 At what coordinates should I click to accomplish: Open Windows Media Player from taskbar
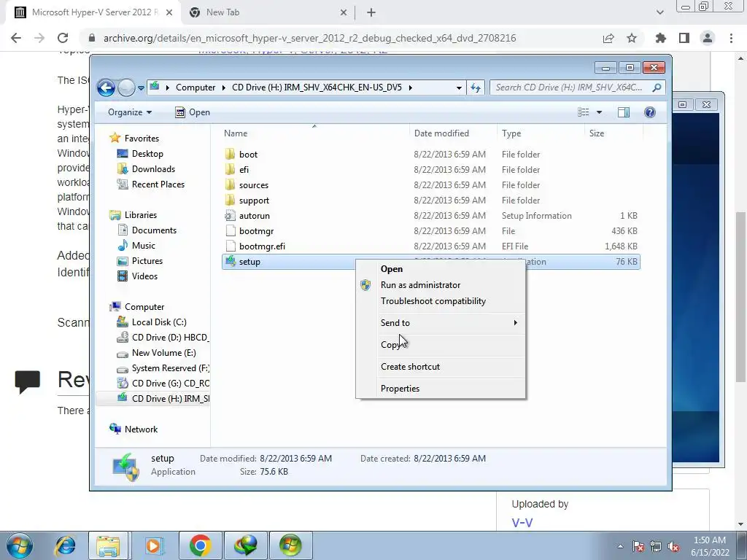[153, 545]
